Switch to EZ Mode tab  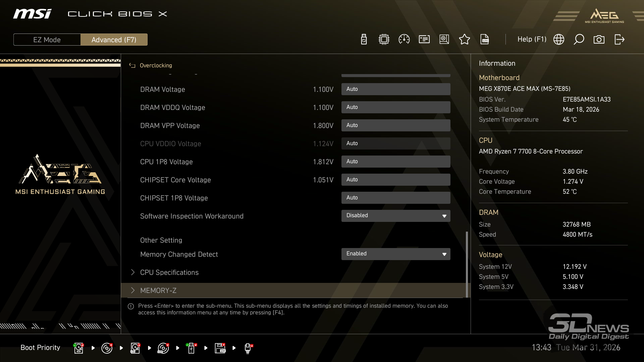[47, 40]
